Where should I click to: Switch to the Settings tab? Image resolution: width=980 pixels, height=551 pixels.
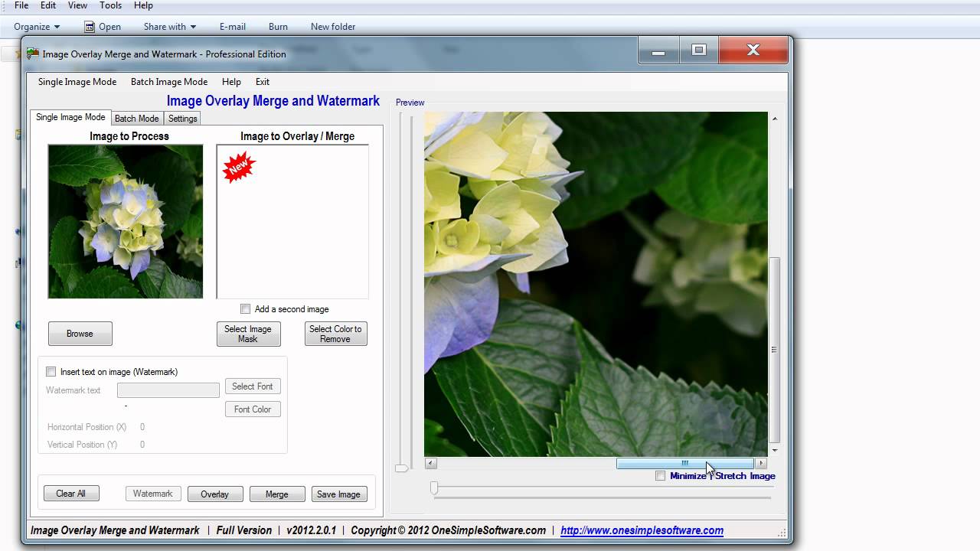(182, 119)
